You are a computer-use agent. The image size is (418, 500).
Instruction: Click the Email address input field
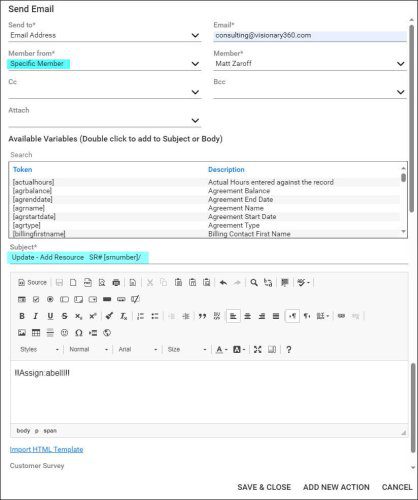(310, 36)
